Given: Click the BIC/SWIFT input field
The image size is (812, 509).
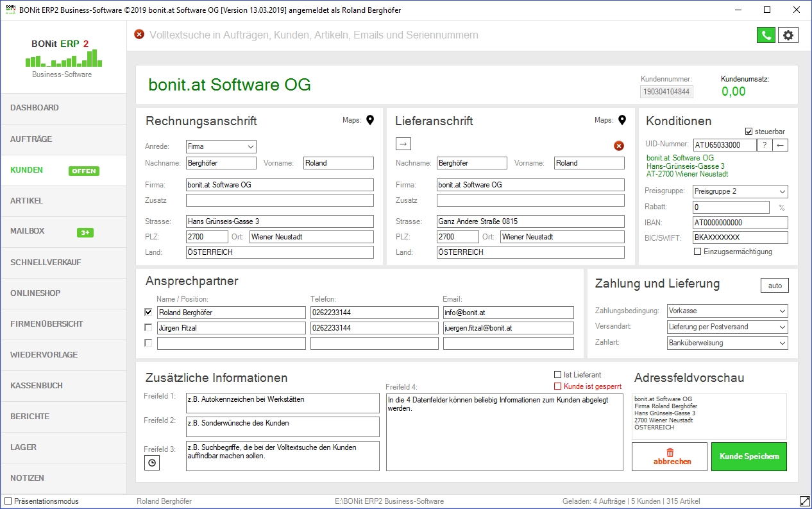Looking at the screenshot, I should [740, 237].
